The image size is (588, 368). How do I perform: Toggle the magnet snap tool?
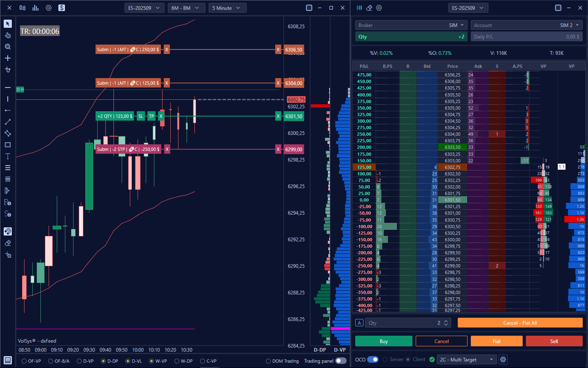tap(8, 231)
